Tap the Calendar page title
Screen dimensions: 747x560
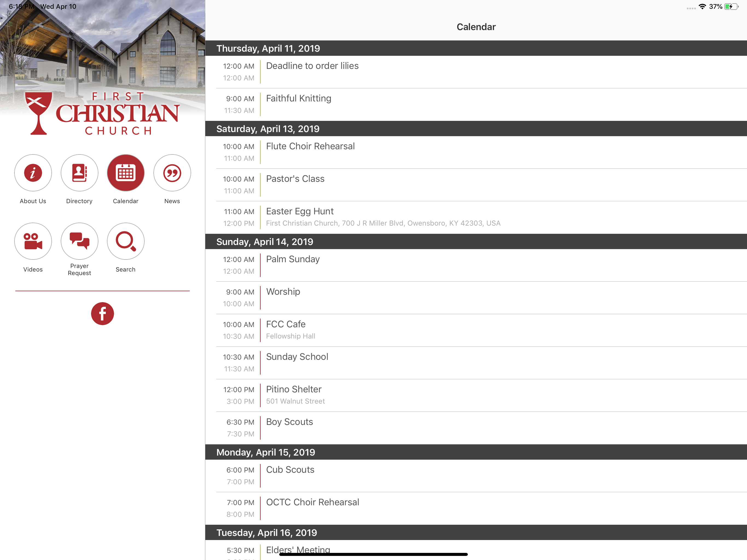(476, 27)
